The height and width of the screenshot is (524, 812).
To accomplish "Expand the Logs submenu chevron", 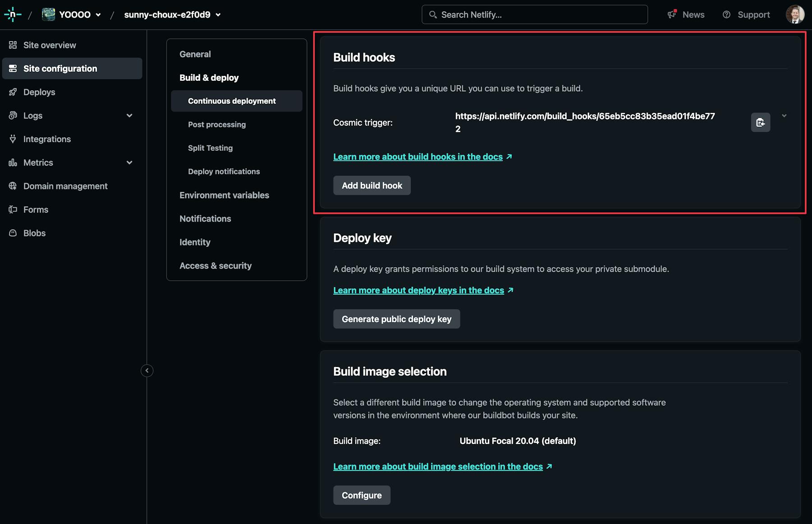I will pos(129,116).
